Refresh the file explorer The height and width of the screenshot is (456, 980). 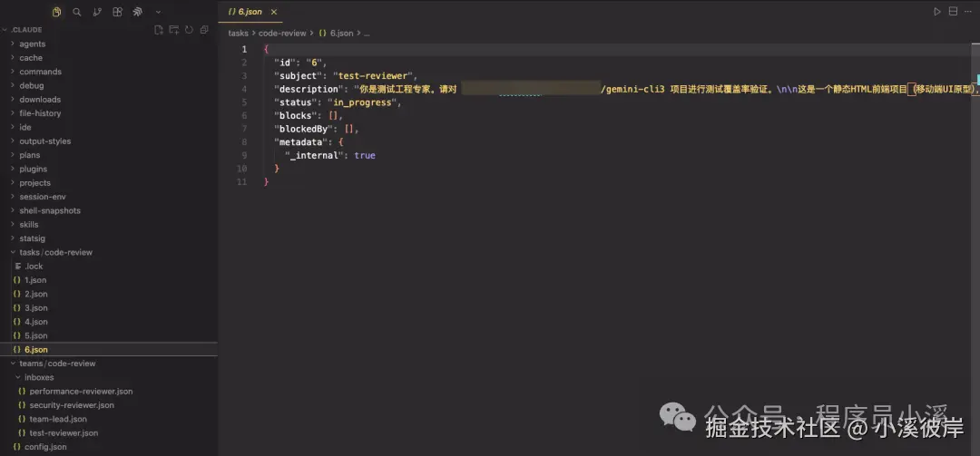tap(189, 29)
